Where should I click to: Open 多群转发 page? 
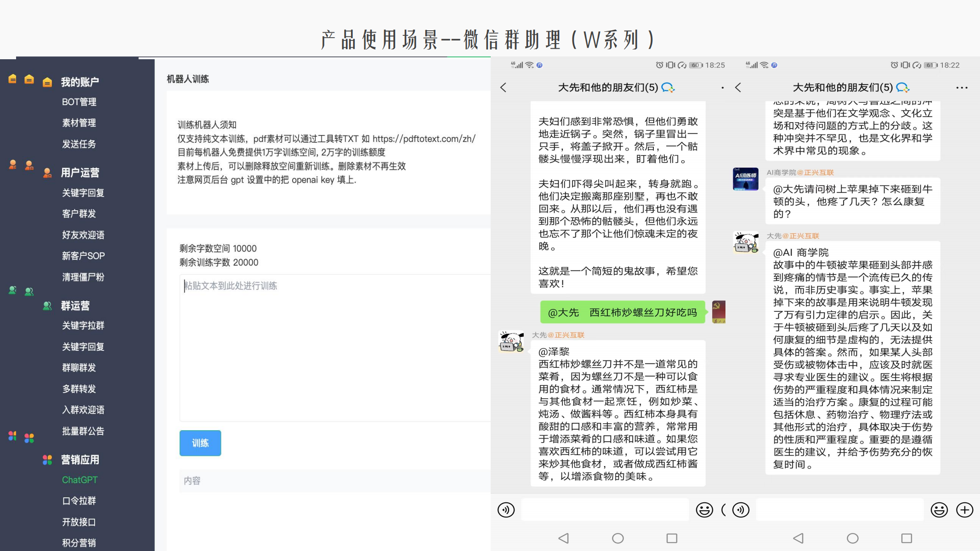79,389
